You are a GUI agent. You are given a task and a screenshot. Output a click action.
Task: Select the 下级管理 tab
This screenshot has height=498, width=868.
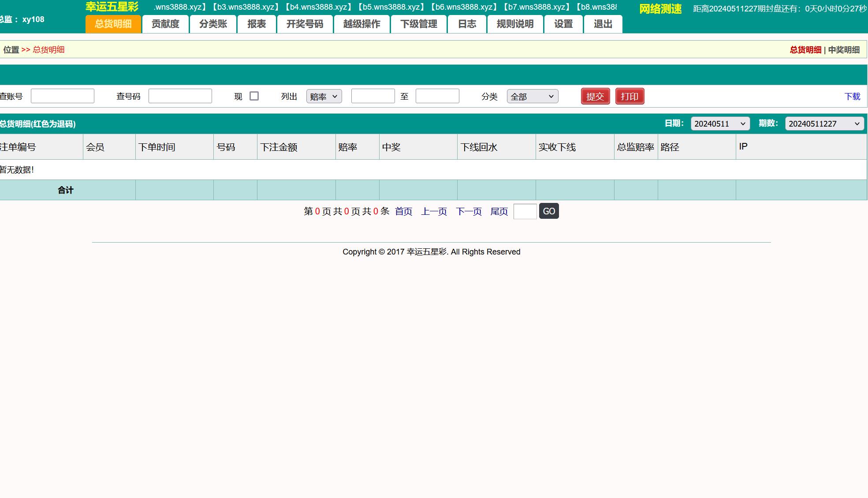(x=418, y=24)
